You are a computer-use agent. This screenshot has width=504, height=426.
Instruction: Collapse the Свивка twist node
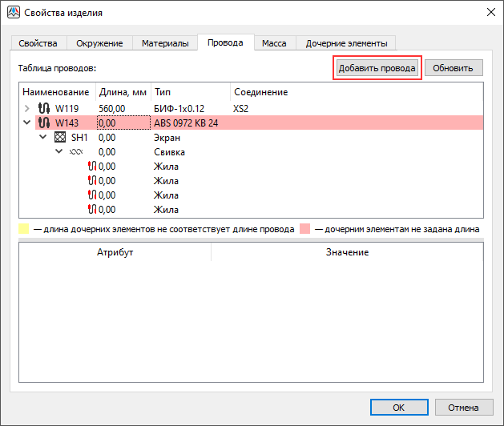coord(59,151)
